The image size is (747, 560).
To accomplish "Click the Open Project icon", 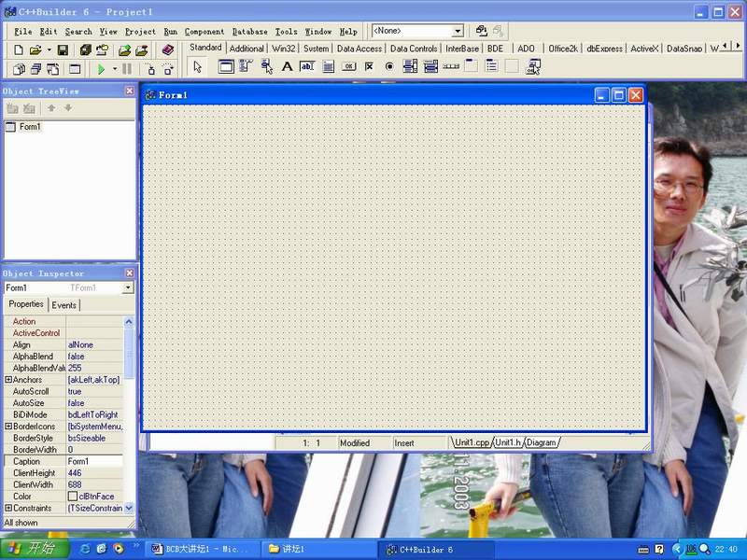I will click(102, 49).
